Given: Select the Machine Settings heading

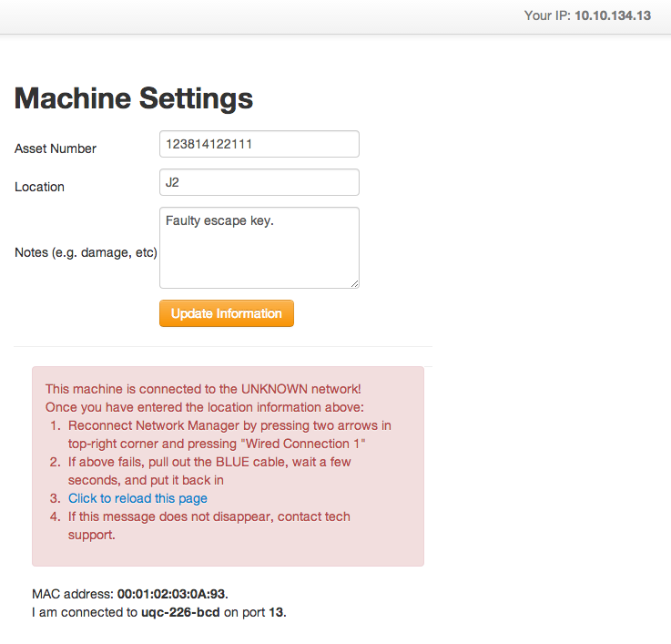Looking at the screenshot, I should click(134, 98).
